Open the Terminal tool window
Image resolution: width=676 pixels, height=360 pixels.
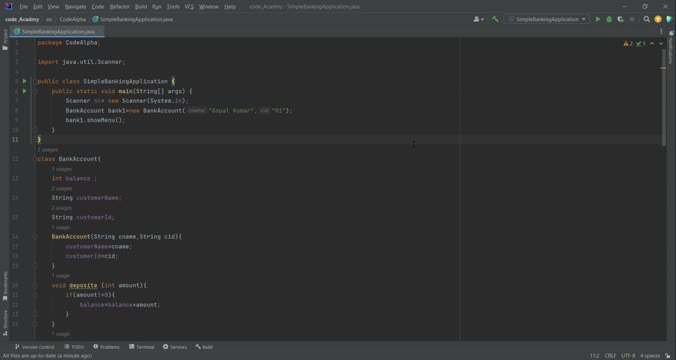click(x=141, y=347)
